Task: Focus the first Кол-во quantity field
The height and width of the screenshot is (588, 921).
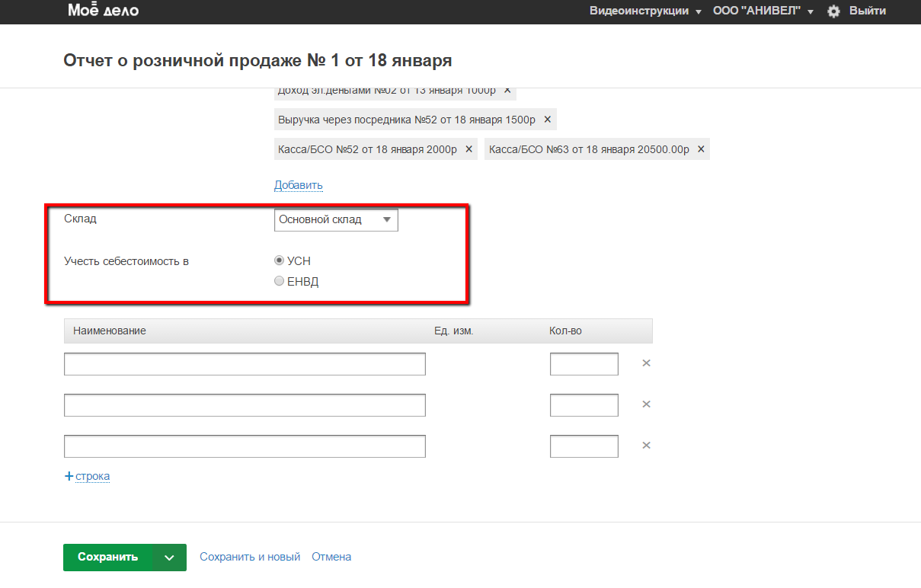Action: 584,364
